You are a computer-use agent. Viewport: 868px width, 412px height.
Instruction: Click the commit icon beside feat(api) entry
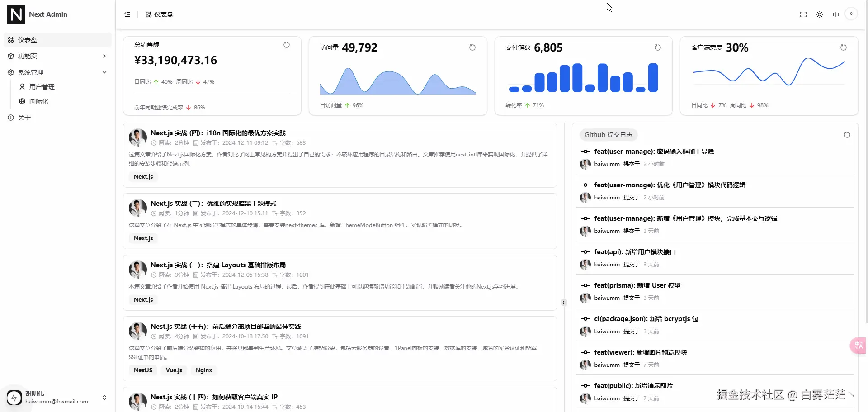(x=585, y=252)
